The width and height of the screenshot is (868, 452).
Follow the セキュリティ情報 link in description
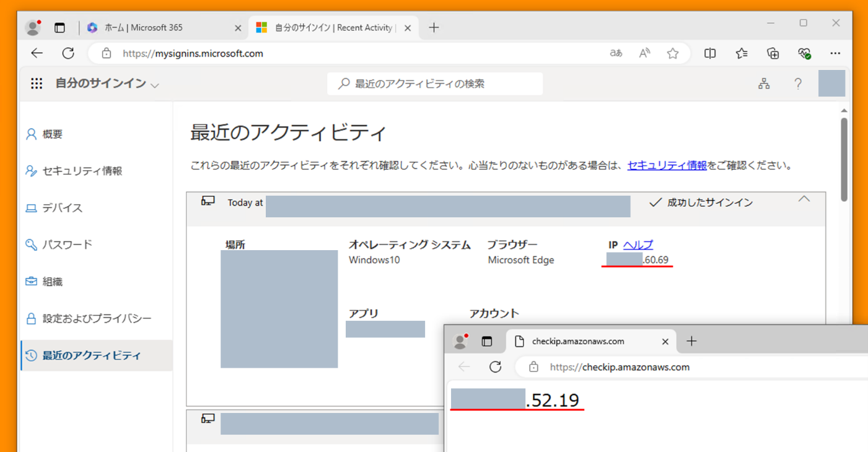tap(667, 165)
